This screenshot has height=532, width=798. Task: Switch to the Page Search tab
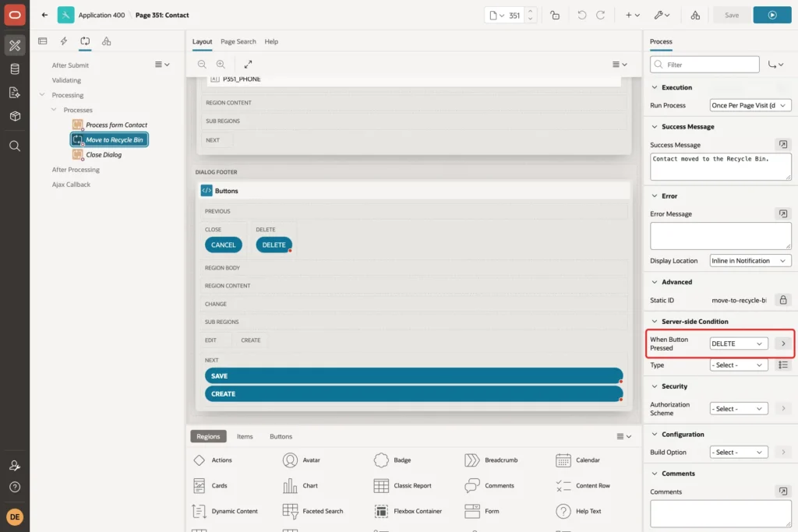238,42
